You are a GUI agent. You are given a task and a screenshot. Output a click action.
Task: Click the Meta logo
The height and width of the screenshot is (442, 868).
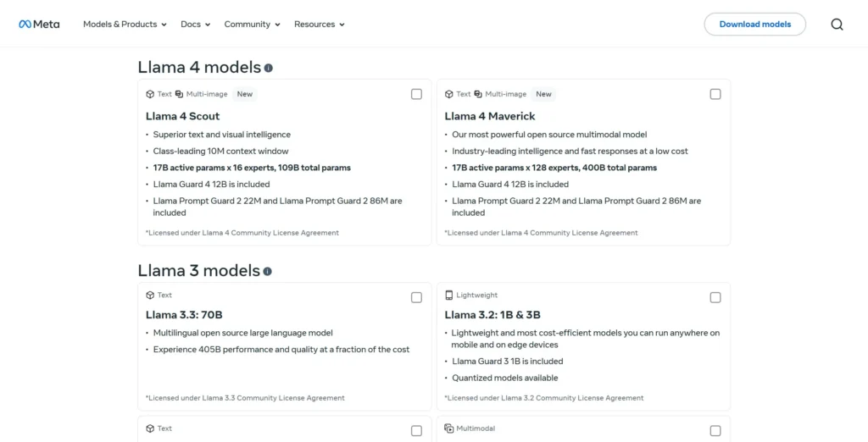tap(39, 25)
